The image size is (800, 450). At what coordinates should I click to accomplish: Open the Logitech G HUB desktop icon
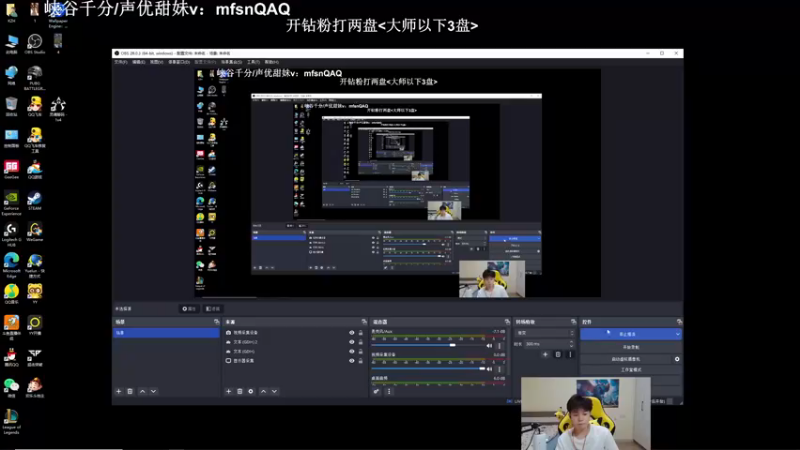[x=11, y=235]
